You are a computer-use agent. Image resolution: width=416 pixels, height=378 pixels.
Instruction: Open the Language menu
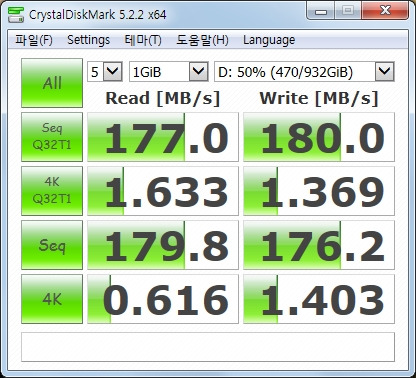tap(269, 40)
